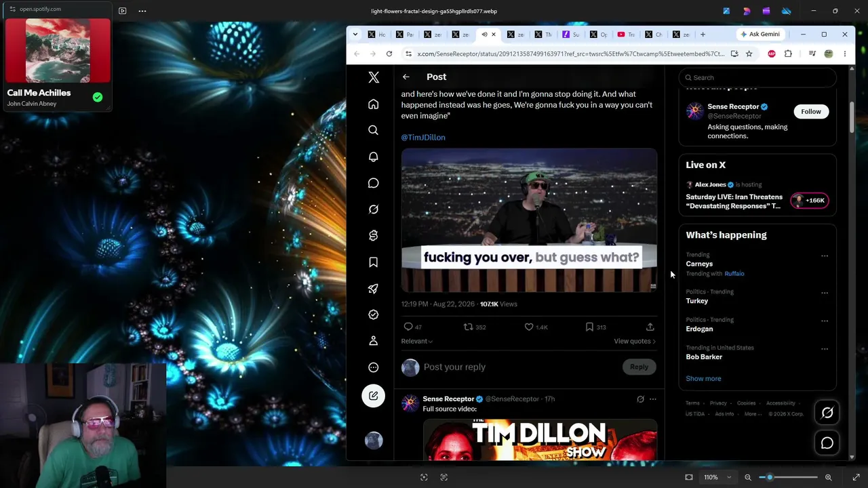Switch to the purple Su tab in Chrome
This screenshot has width=868, height=488.
point(570,35)
